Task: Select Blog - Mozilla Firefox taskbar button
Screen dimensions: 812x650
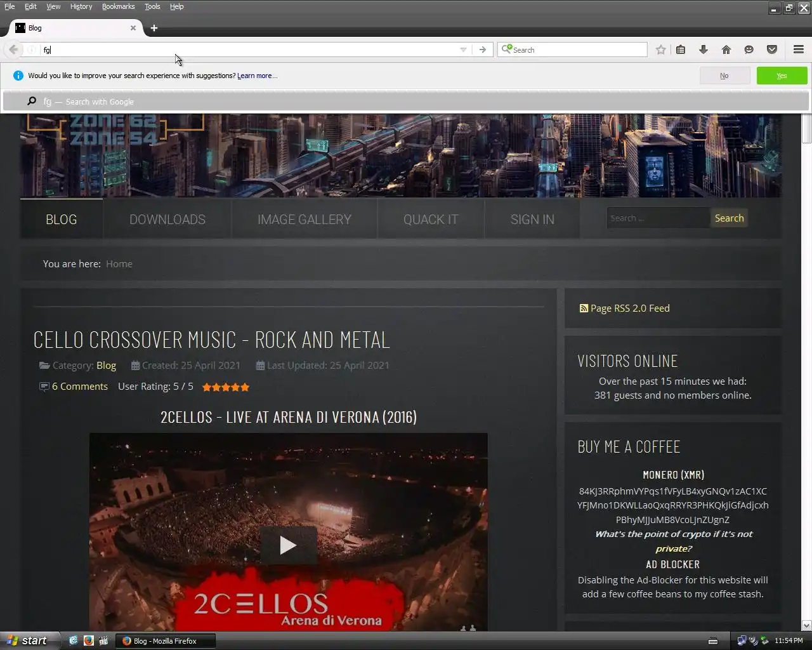Action: (x=166, y=641)
